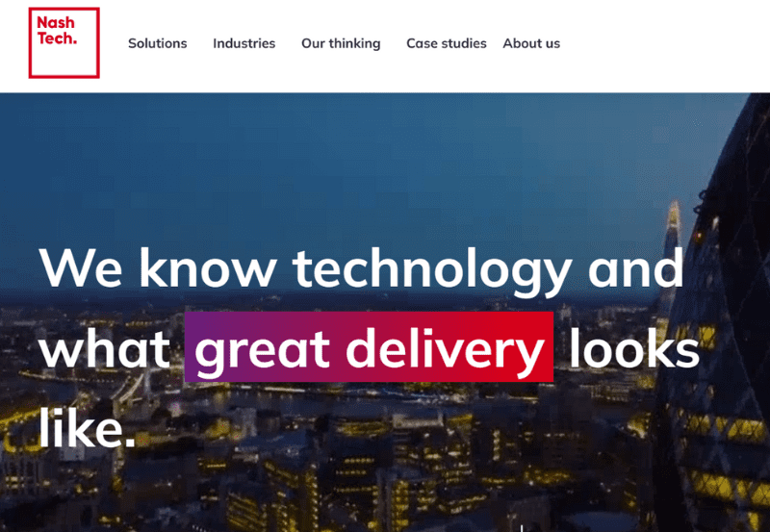770x532 pixels.
Task: Click the word 'technology' in hero heading
Action: 432,272
